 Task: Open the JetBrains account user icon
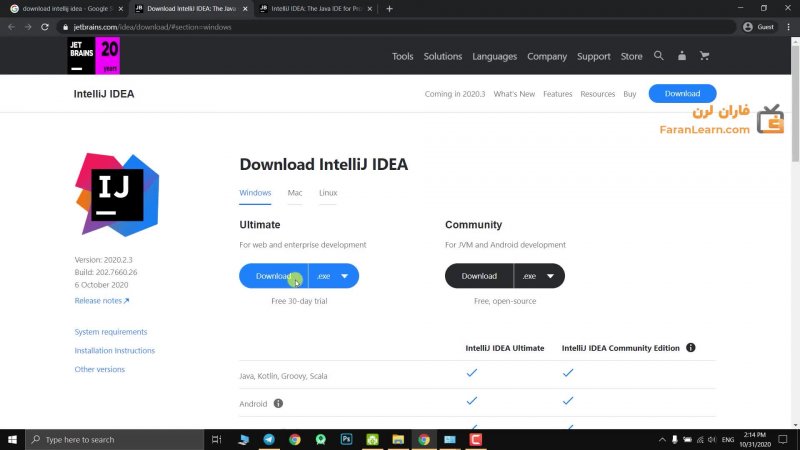point(682,56)
